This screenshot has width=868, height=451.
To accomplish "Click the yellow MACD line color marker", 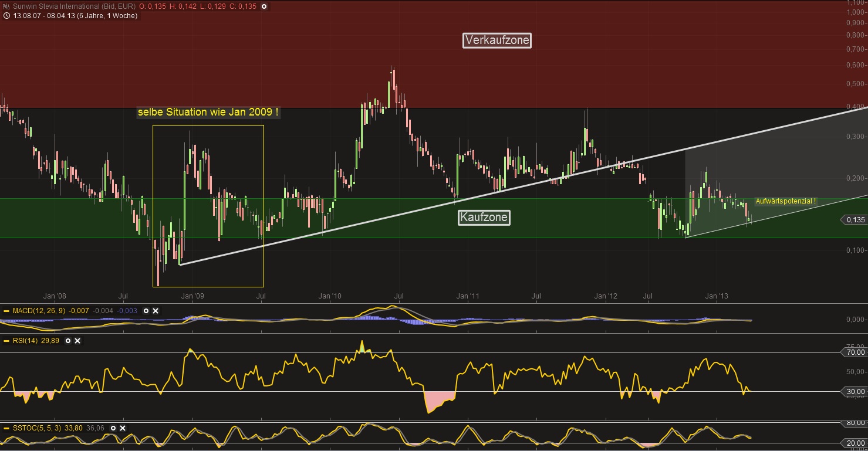I will point(6,311).
